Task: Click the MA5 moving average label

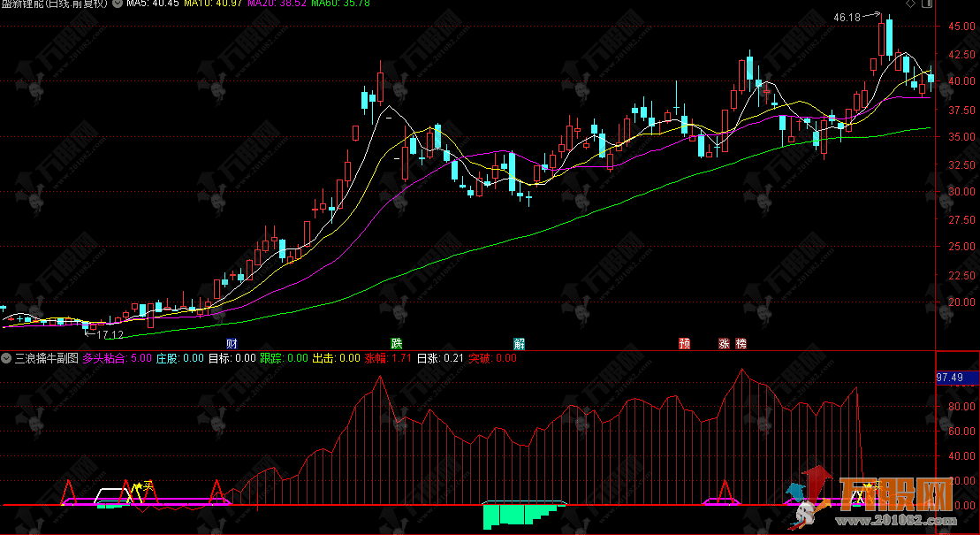Action: pos(152,4)
